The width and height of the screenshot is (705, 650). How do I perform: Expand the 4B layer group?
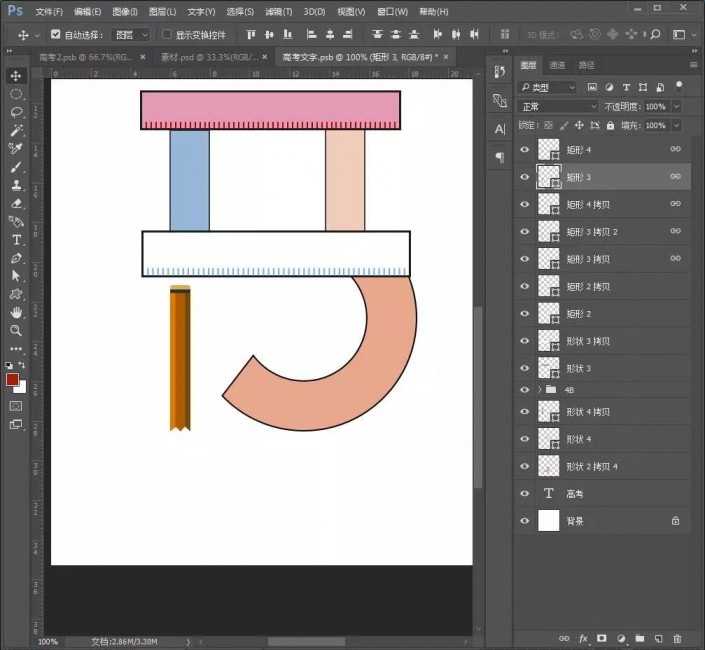(540, 390)
